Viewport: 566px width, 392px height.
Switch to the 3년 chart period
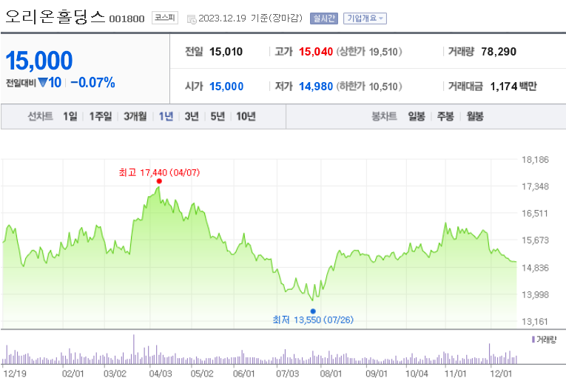tap(192, 116)
